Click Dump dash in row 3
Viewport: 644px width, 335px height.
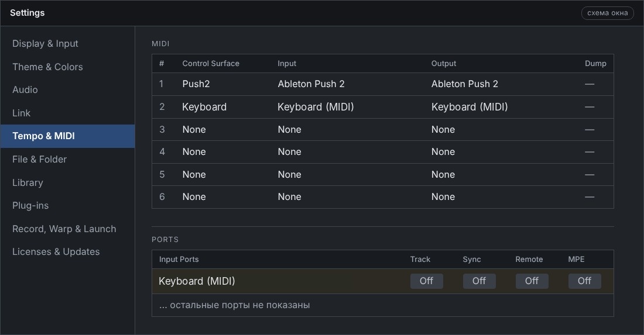click(x=590, y=130)
